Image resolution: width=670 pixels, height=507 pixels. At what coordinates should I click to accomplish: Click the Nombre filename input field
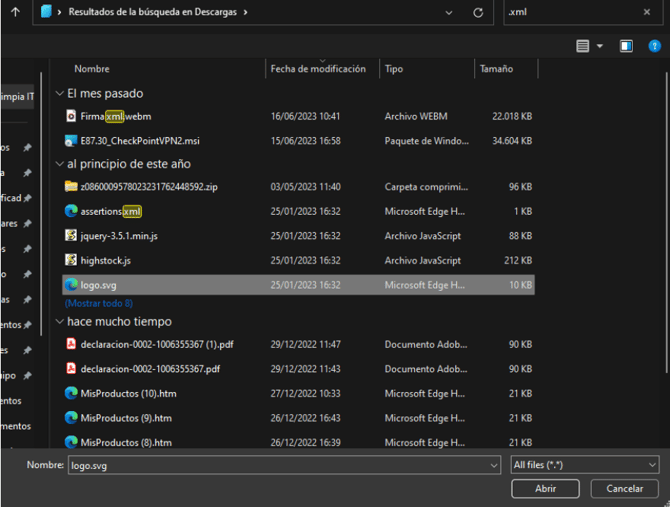[278, 465]
